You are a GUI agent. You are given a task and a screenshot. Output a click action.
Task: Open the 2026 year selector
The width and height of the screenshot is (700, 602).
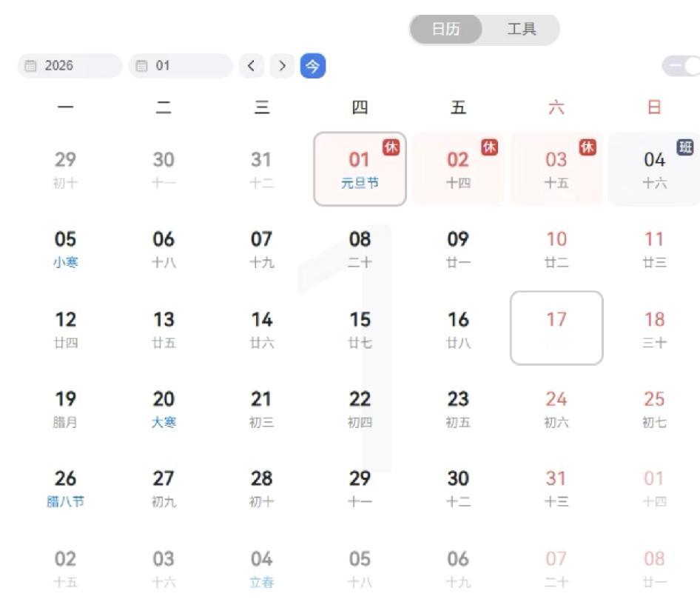pos(70,66)
